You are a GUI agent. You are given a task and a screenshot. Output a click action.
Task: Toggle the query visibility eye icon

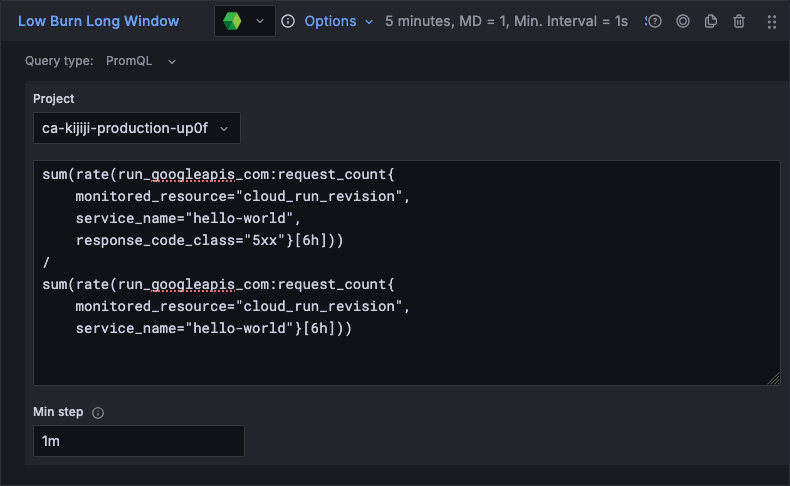tap(683, 21)
